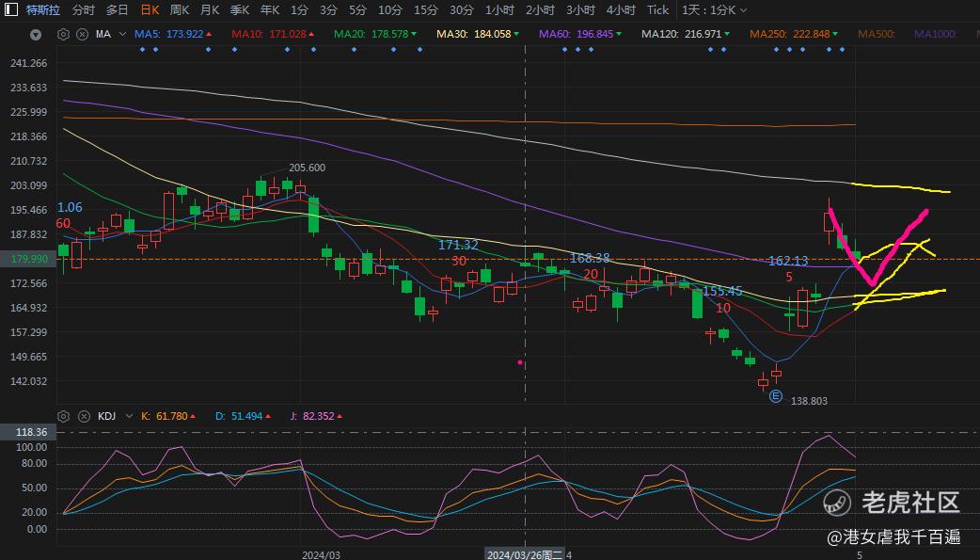Image resolution: width=980 pixels, height=560 pixels.
Task: Switch to the 分时 intraday view
Action: click(83, 10)
